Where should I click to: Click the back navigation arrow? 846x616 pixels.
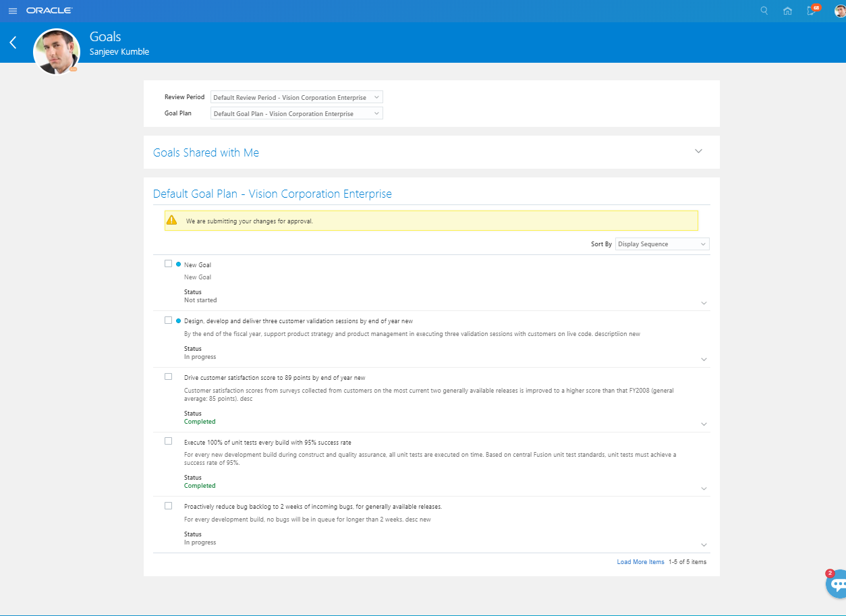pyautogui.click(x=12, y=42)
